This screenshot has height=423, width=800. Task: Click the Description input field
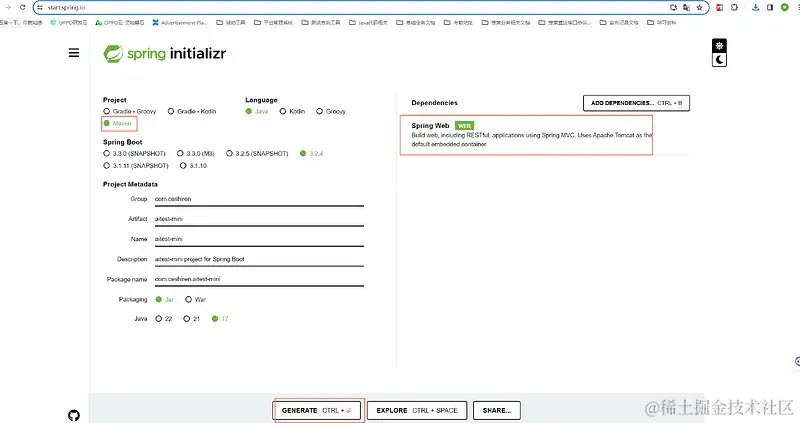click(259, 259)
